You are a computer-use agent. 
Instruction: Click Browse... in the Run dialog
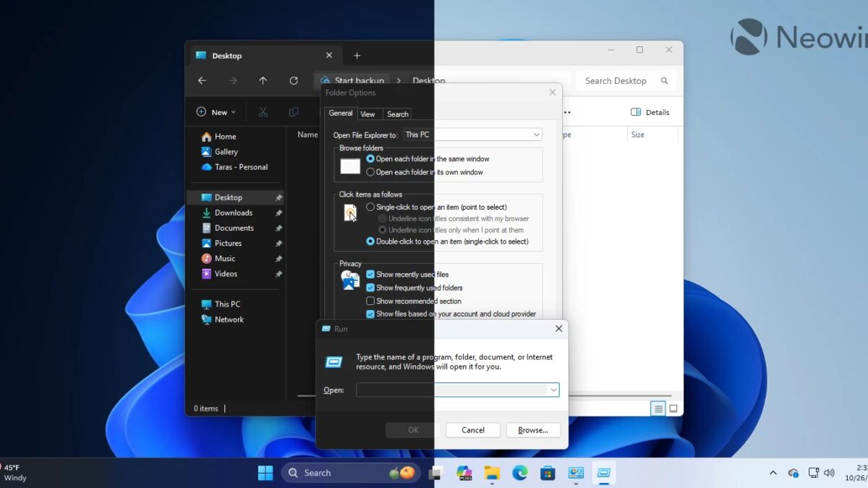pos(533,430)
